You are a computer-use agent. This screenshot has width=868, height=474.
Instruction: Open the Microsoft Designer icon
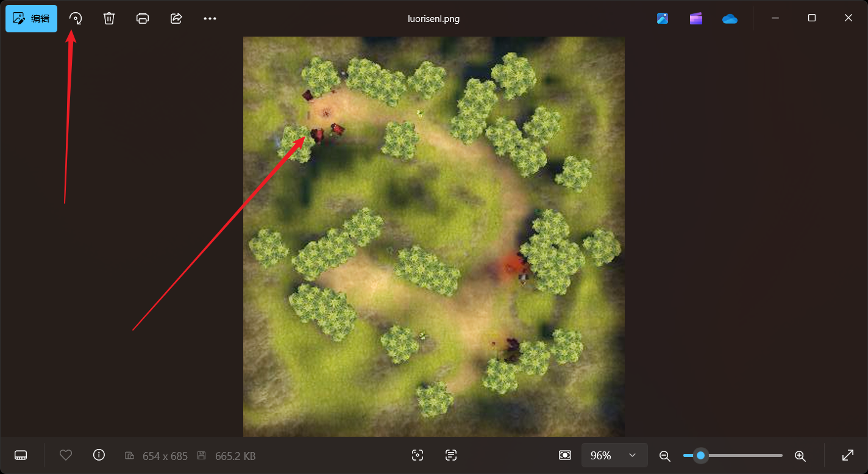pos(663,18)
